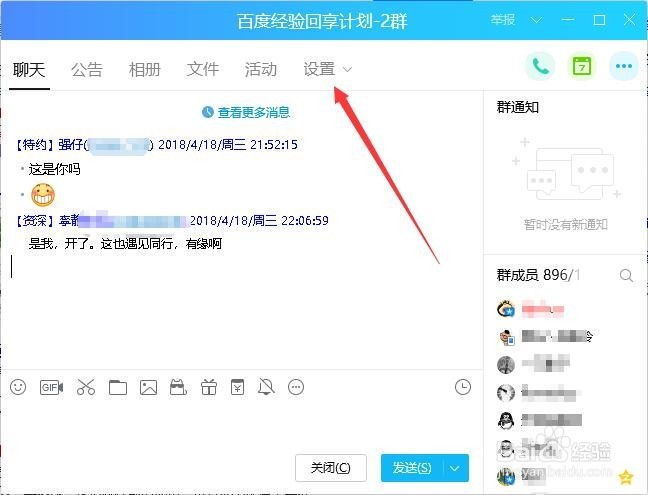Expand the title bar dropdown chevron
This screenshot has width=648, height=495.
point(536,20)
